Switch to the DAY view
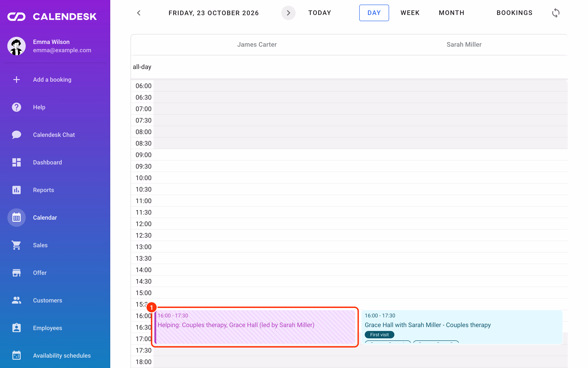588x368 pixels. click(x=374, y=13)
